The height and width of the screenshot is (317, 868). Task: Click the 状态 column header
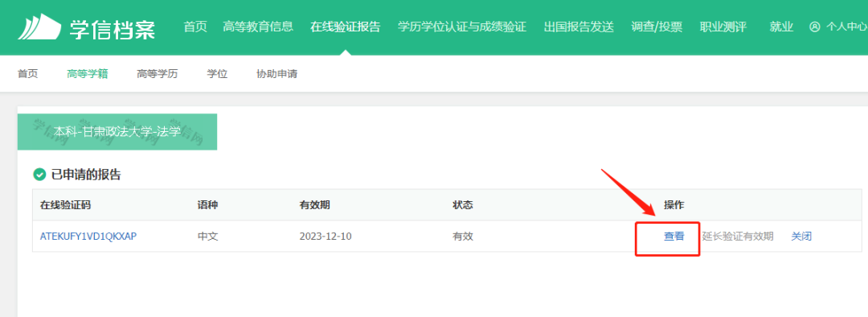pyautogui.click(x=463, y=205)
